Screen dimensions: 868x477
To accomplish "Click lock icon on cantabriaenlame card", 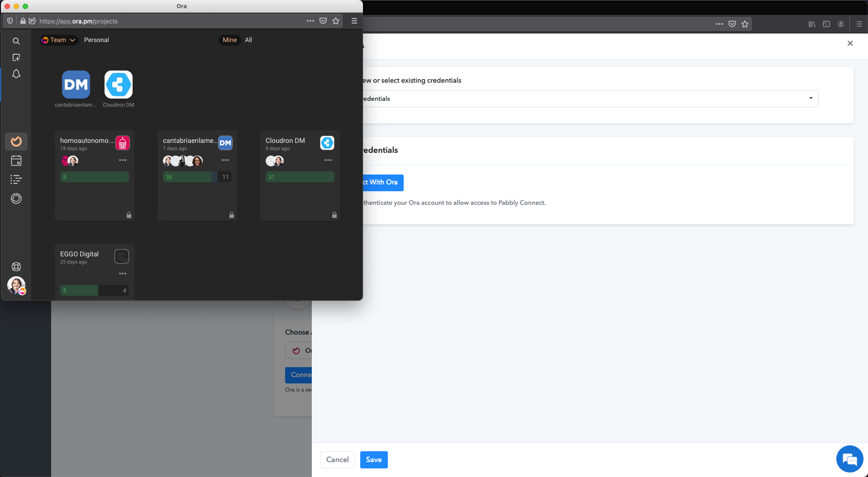I will [232, 215].
